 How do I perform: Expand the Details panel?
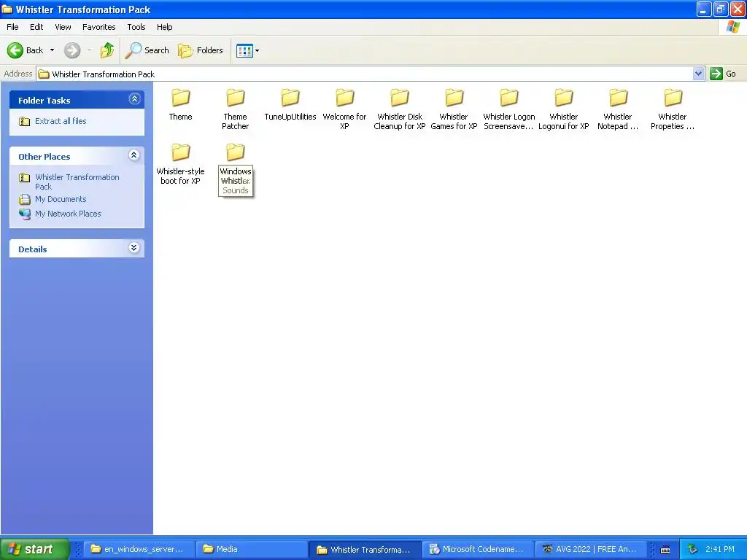coord(134,248)
